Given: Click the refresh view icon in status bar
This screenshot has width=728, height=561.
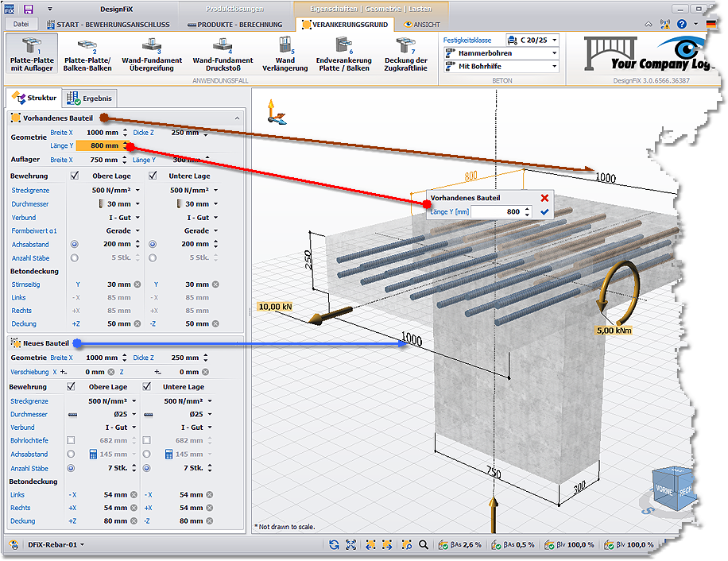Looking at the screenshot, I should [x=334, y=545].
